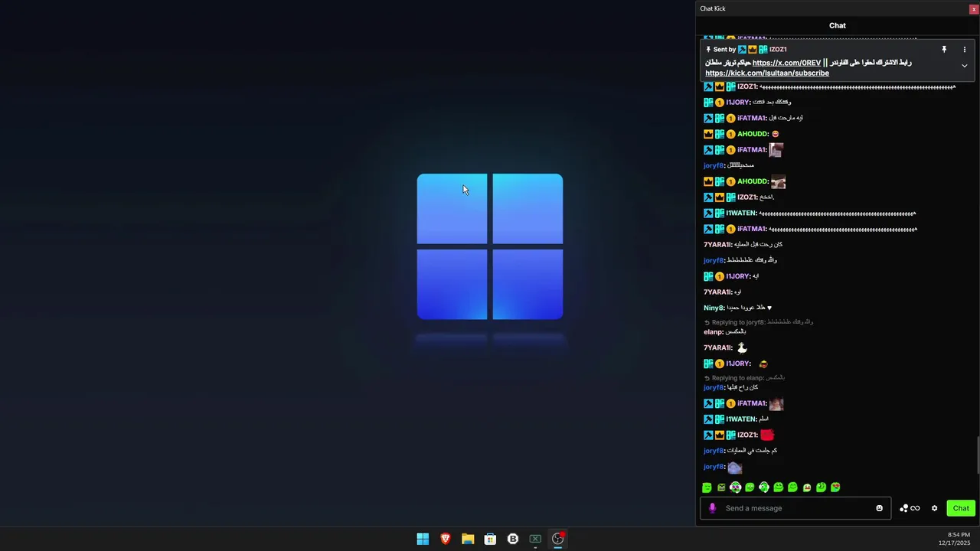980x551 pixels.
Task: Send message with the green Chat button
Action: 961,508
